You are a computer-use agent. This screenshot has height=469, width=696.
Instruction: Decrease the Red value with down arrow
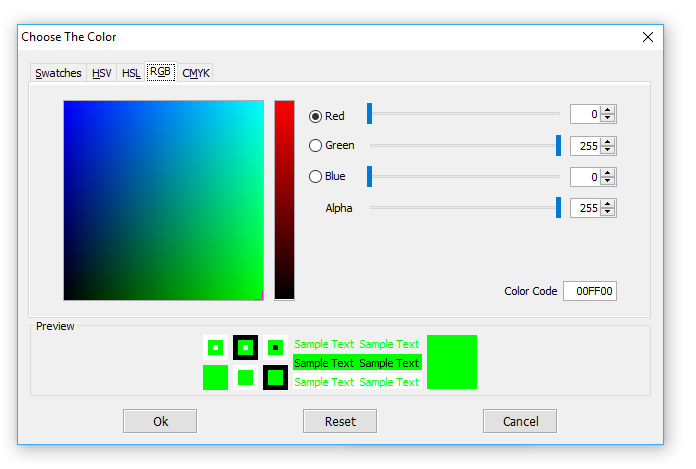[x=608, y=118]
